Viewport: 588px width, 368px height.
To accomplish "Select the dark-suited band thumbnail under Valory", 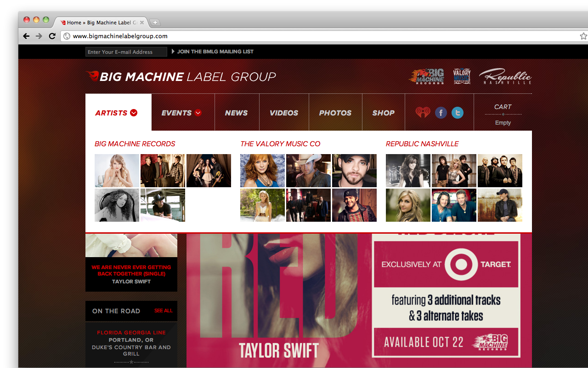I will tap(308, 205).
